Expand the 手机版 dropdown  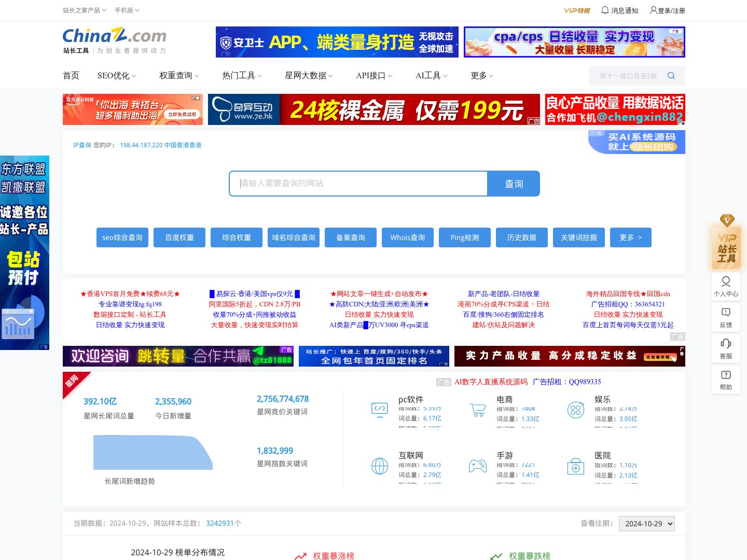(127, 10)
